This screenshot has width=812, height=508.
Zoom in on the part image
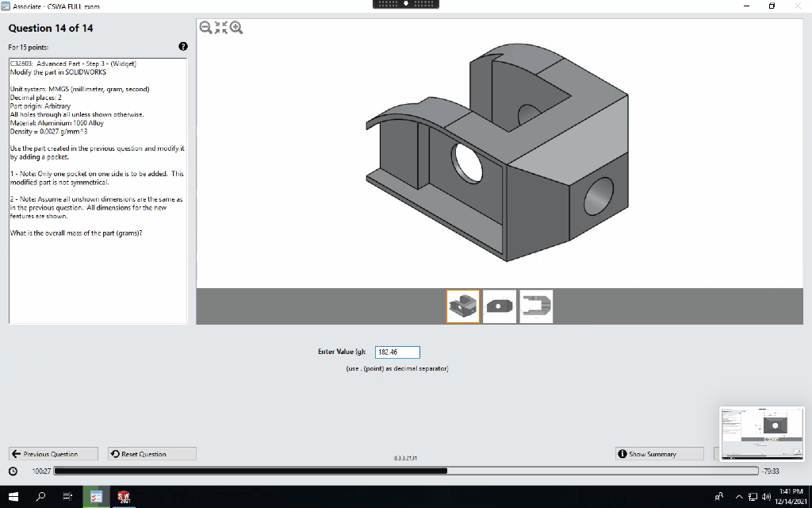[x=236, y=28]
